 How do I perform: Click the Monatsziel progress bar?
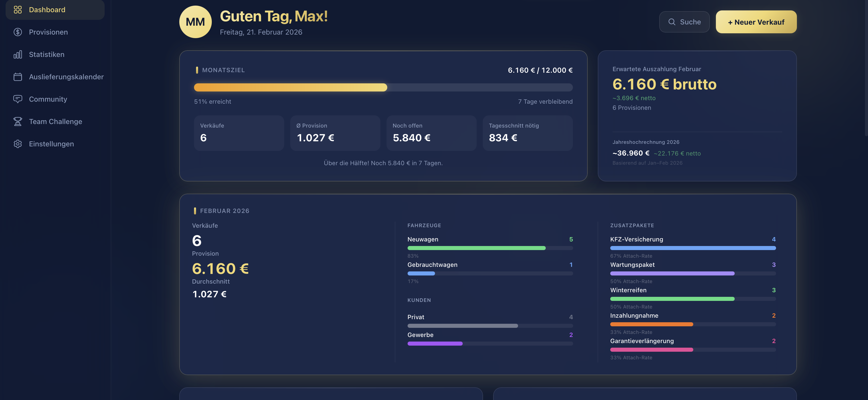(x=383, y=87)
